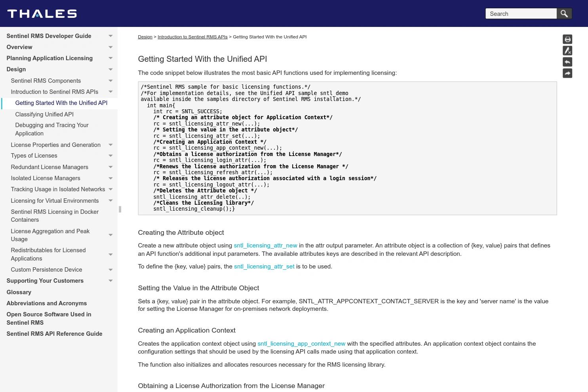Open Debugging and Tracing Your Application

coord(52,129)
